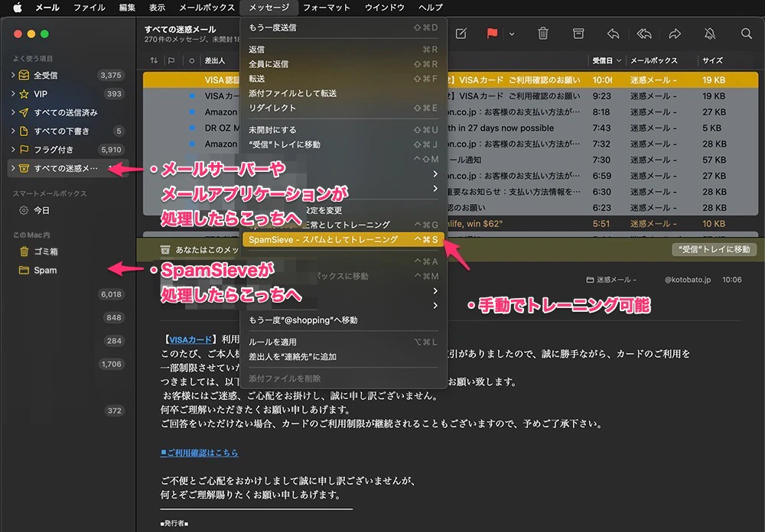
Task: Toggle the flag column header
Action: coord(171,60)
